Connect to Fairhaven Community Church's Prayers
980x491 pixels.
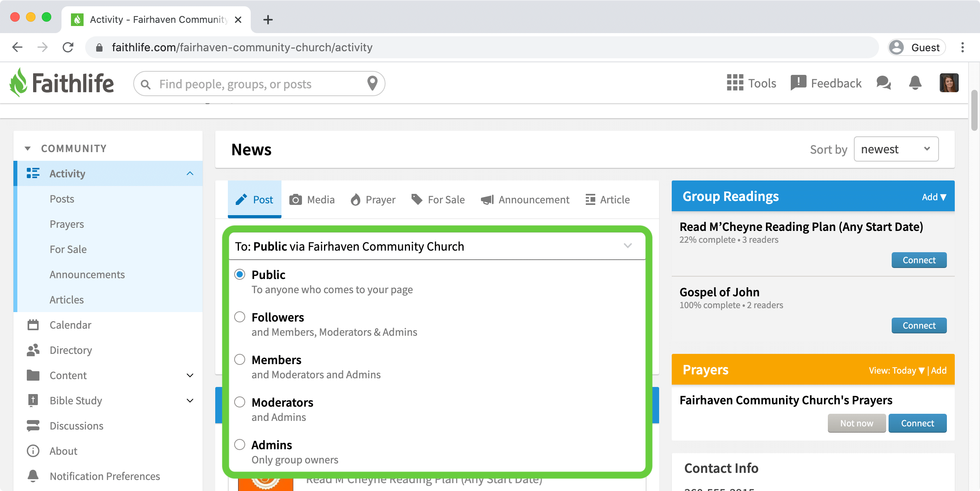pyautogui.click(x=917, y=423)
